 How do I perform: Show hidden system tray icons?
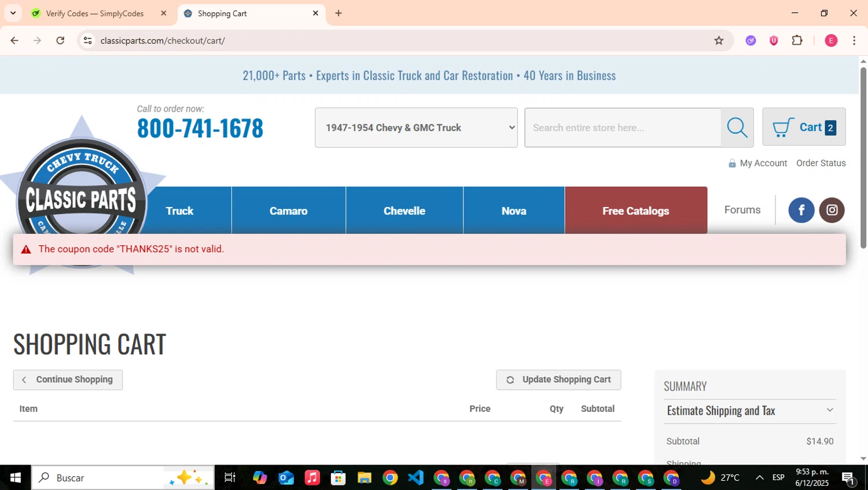click(x=760, y=477)
